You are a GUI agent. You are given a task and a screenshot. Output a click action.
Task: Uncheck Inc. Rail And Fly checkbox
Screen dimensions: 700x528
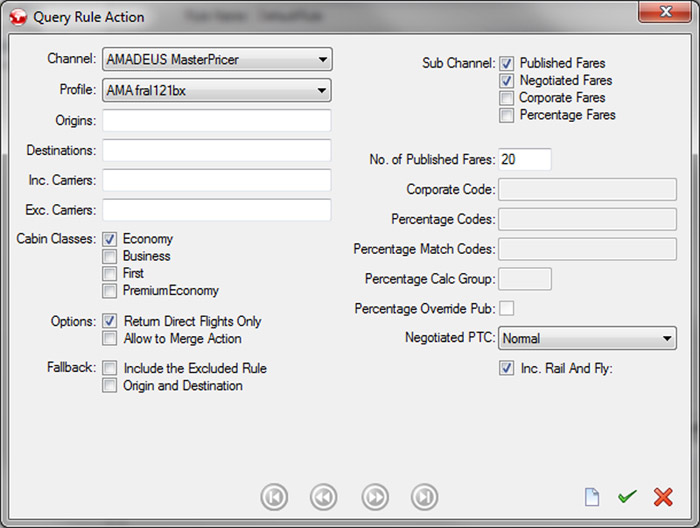pos(506,368)
